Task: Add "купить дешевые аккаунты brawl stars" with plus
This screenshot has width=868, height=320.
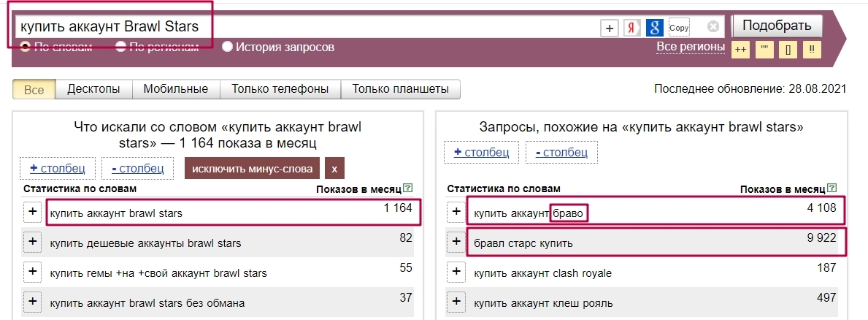Action: (33, 242)
